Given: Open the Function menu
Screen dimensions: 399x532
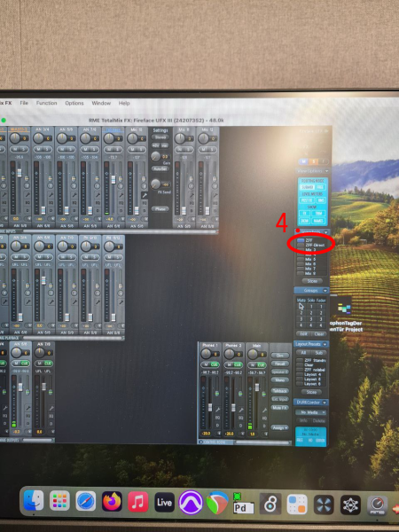Looking at the screenshot, I should click(x=46, y=103).
